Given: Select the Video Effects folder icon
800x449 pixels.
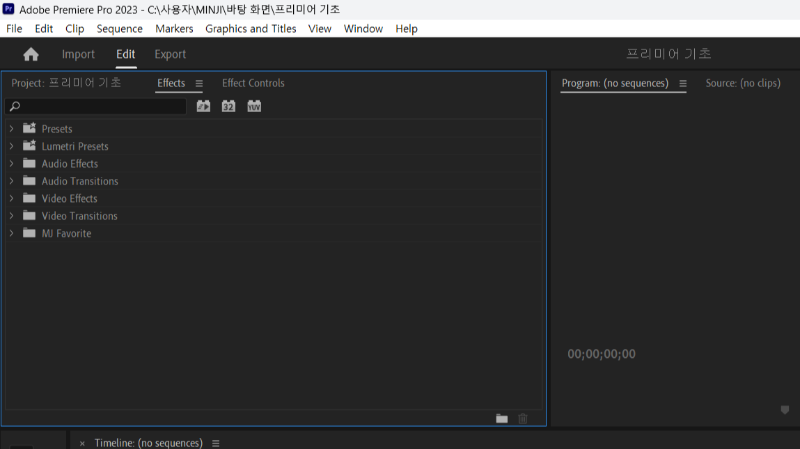Looking at the screenshot, I should [29, 198].
